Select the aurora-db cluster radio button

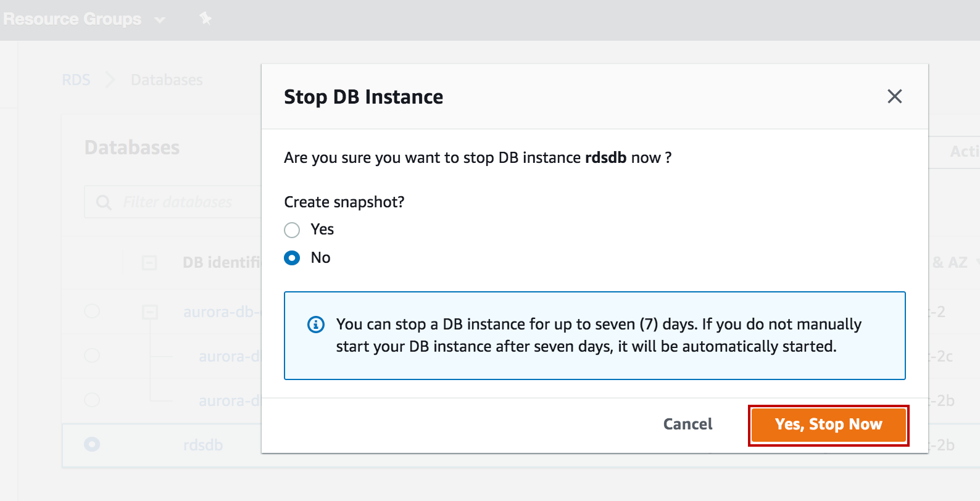tap(92, 311)
